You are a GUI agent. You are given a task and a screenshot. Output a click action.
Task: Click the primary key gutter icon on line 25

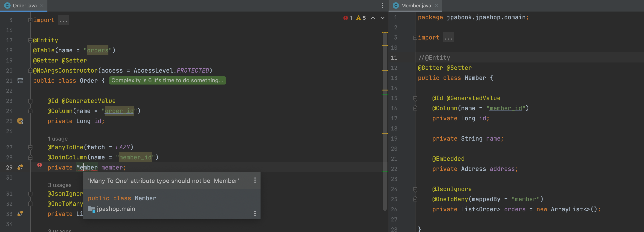[x=20, y=121]
